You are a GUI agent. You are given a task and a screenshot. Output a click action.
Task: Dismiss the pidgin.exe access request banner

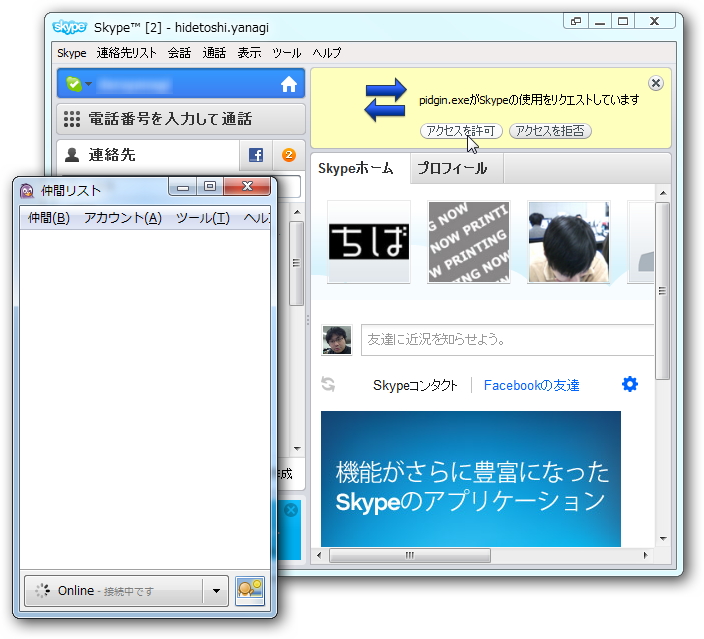coord(656,83)
